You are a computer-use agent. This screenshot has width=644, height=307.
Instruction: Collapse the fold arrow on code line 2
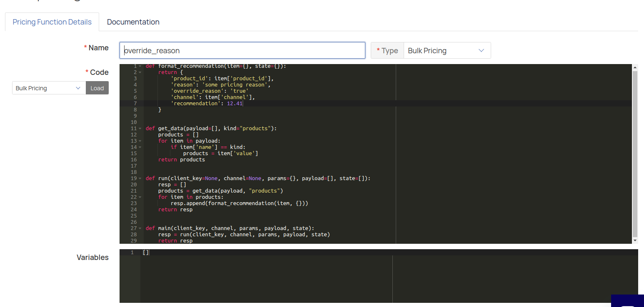(x=140, y=72)
